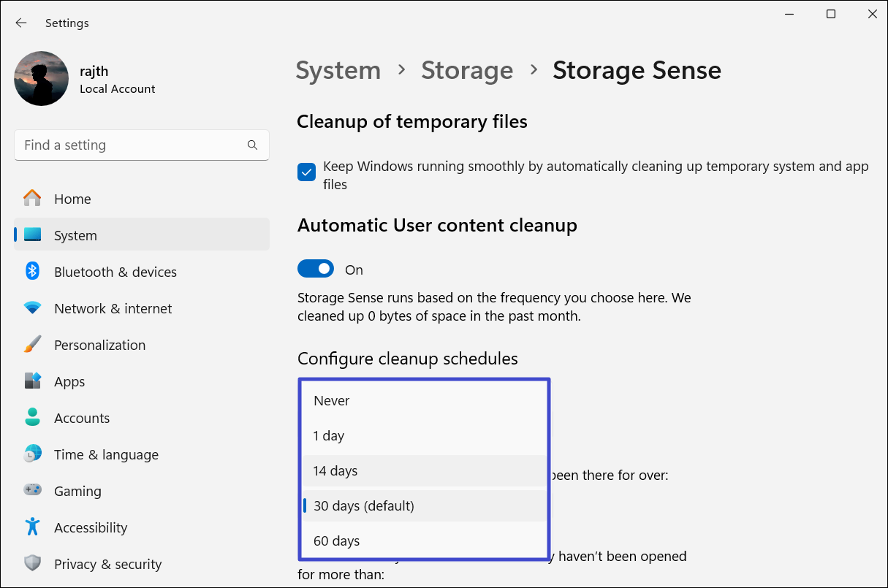Navigate to Storage breadcrumb link
Viewport: 888px width, 588px height.
click(467, 70)
